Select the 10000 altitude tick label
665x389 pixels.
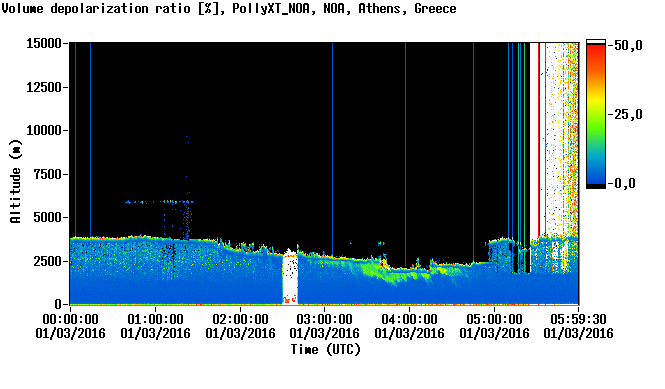pos(44,130)
